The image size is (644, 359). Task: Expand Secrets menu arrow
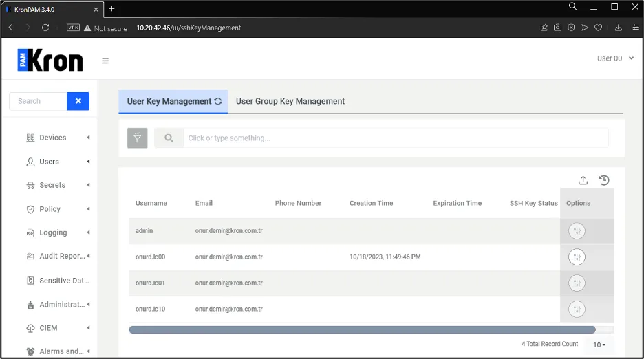click(88, 185)
